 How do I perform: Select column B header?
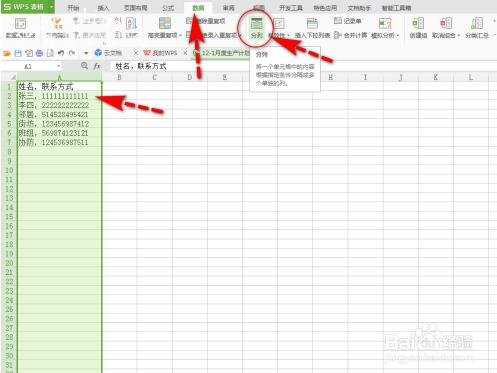click(x=119, y=77)
